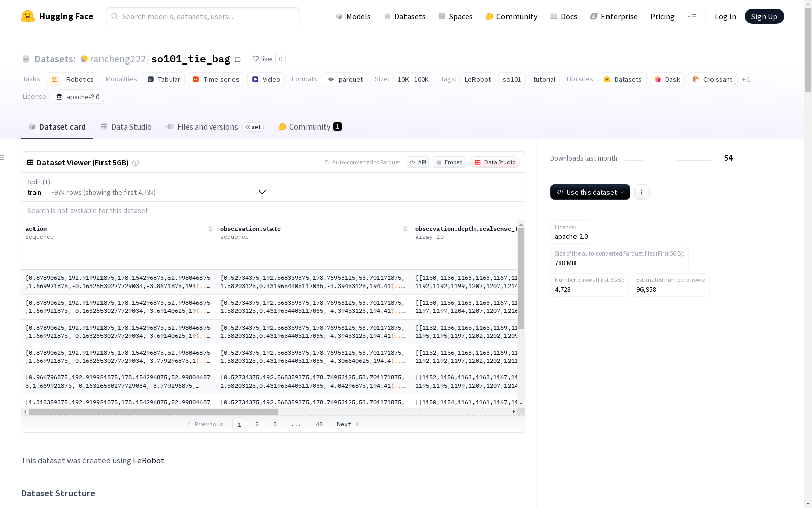Select the Time-series modality tag
This screenshot has width=812, height=508.
(216, 79)
